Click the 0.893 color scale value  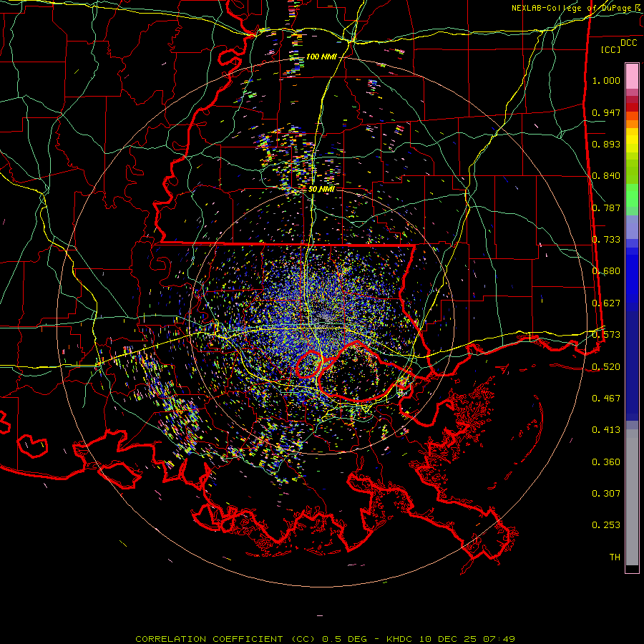[606, 144]
